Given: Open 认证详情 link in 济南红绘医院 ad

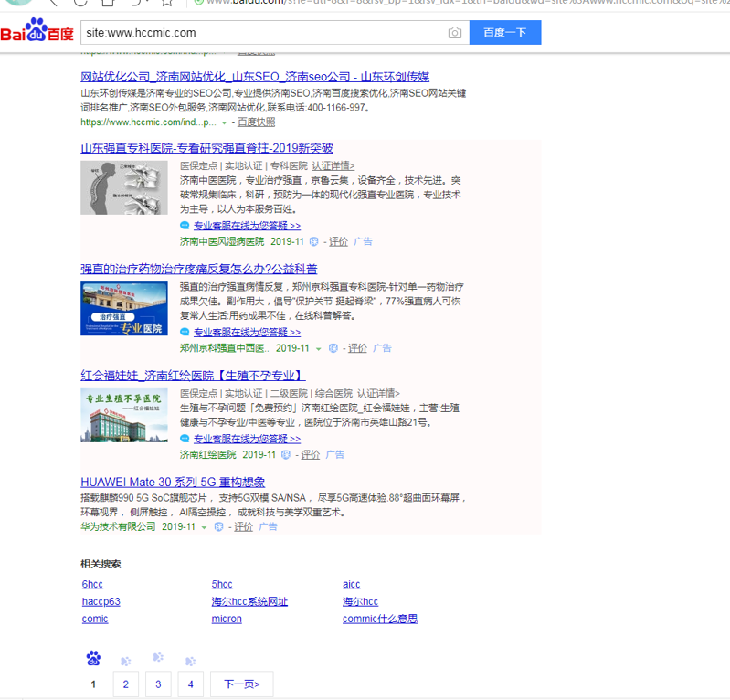Looking at the screenshot, I should (x=378, y=394).
